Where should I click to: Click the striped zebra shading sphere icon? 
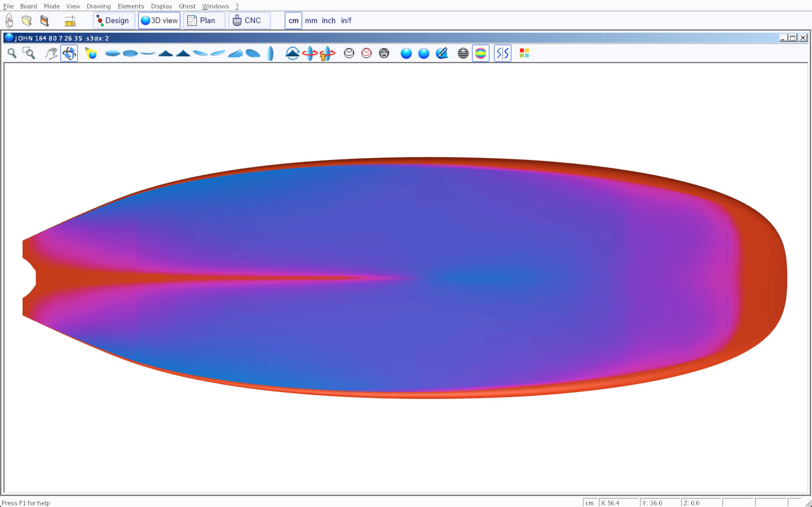coord(463,53)
